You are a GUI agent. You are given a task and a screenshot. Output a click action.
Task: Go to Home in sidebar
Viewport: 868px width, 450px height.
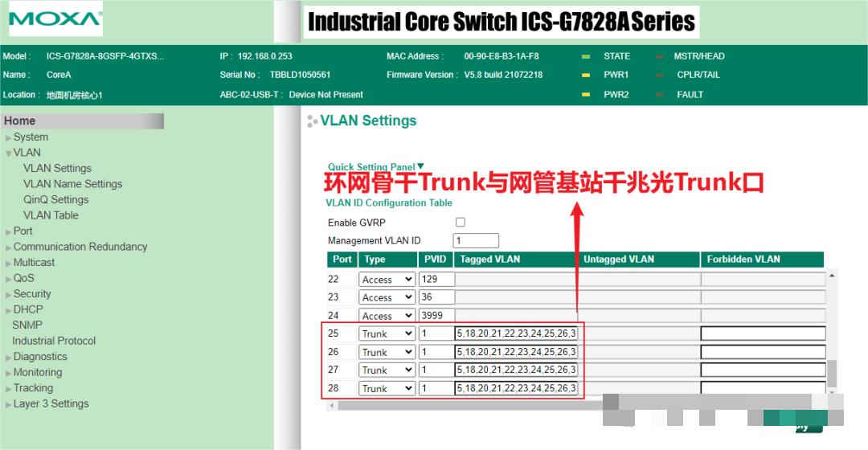tap(83, 121)
